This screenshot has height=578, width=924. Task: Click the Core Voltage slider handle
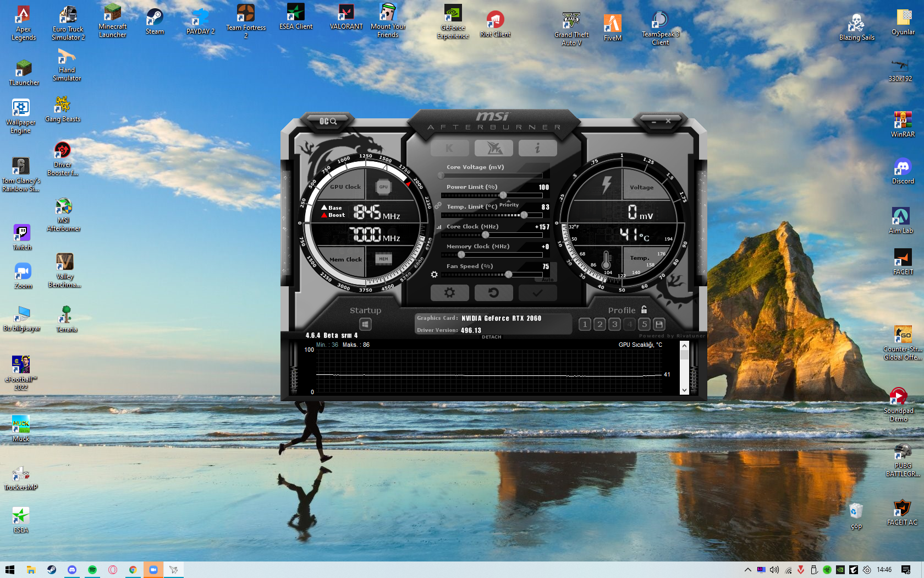(441, 175)
